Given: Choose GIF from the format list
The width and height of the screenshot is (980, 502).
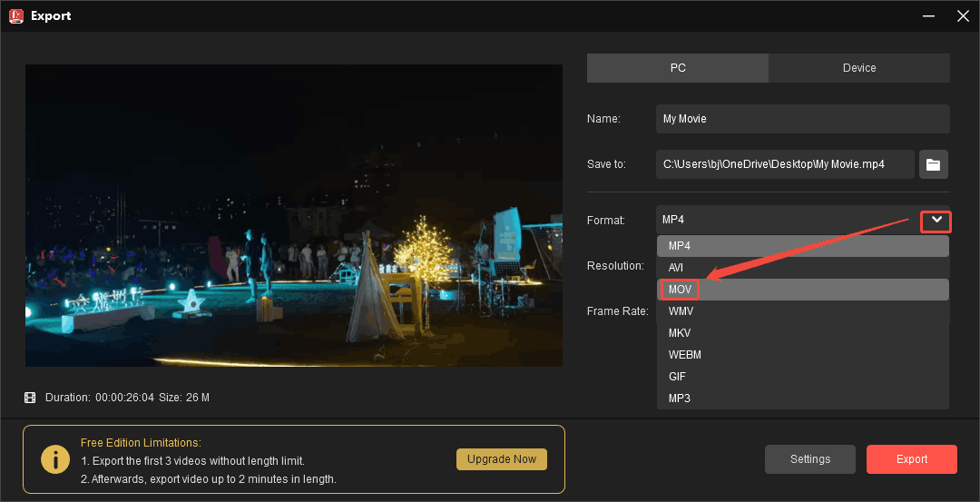Looking at the screenshot, I should coord(802,377).
